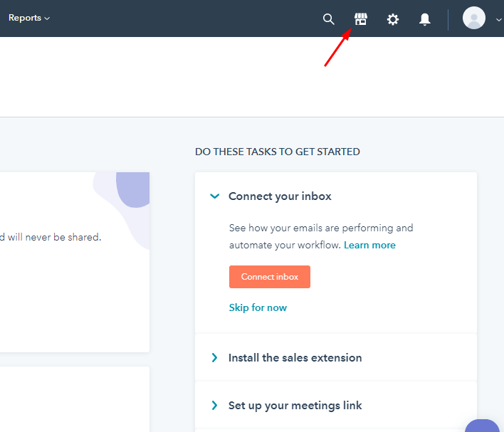Select the Connect your inbox heading
Viewport: 504px width, 432px height.
click(x=280, y=196)
